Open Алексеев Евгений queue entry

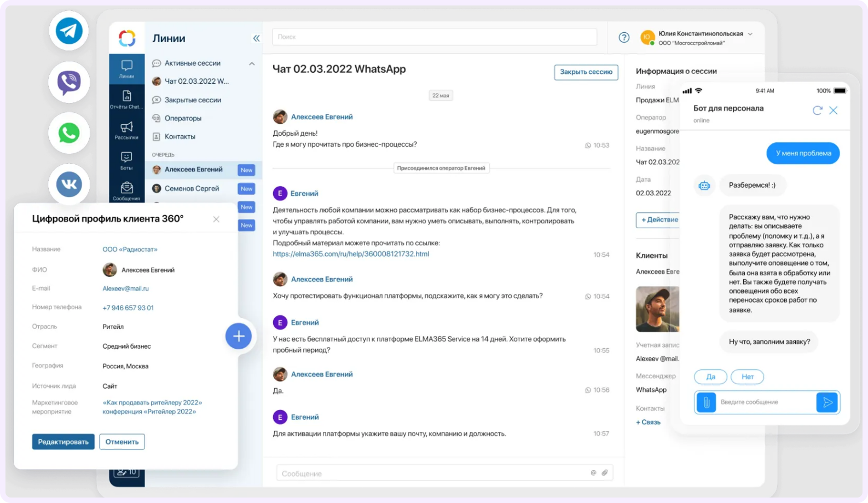204,170
